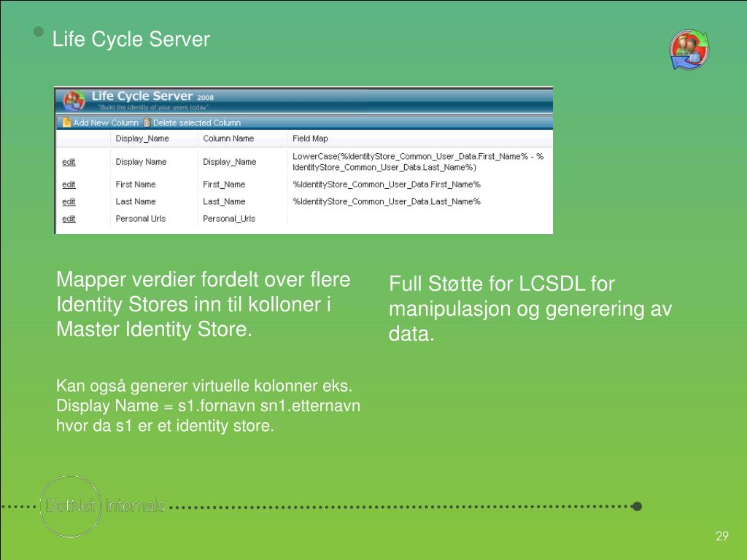Viewport: 747px width, 560px height.
Task: Click the First_Name% field map value
Action: point(387,184)
